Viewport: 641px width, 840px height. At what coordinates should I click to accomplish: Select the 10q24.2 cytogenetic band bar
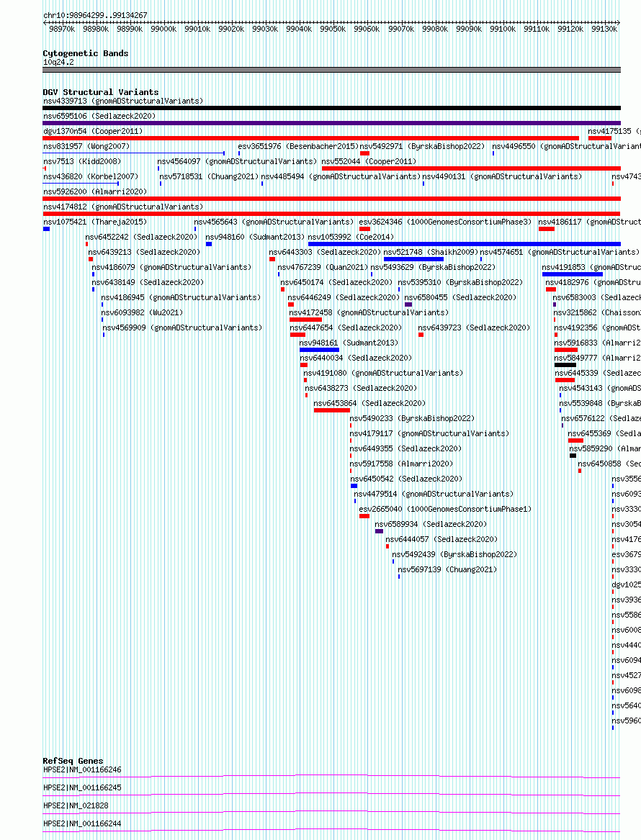[x=332, y=70]
